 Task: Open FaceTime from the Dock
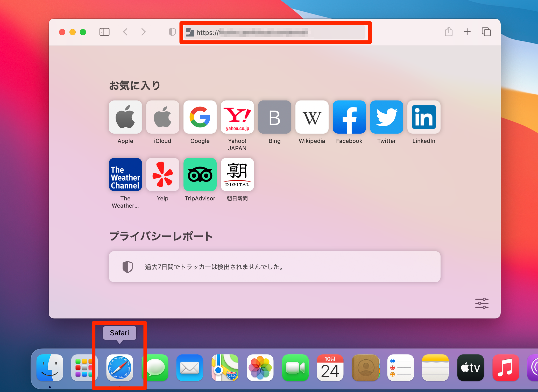click(x=295, y=368)
